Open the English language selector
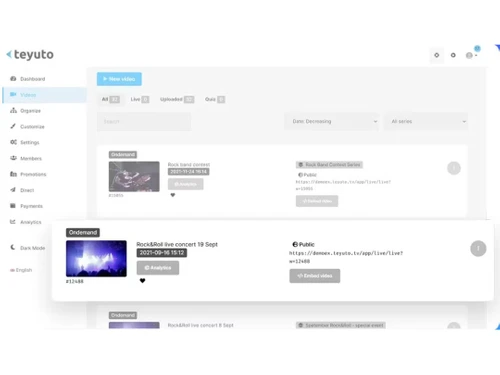The width and height of the screenshot is (500, 375). pyautogui.click(x=21, y=270)
